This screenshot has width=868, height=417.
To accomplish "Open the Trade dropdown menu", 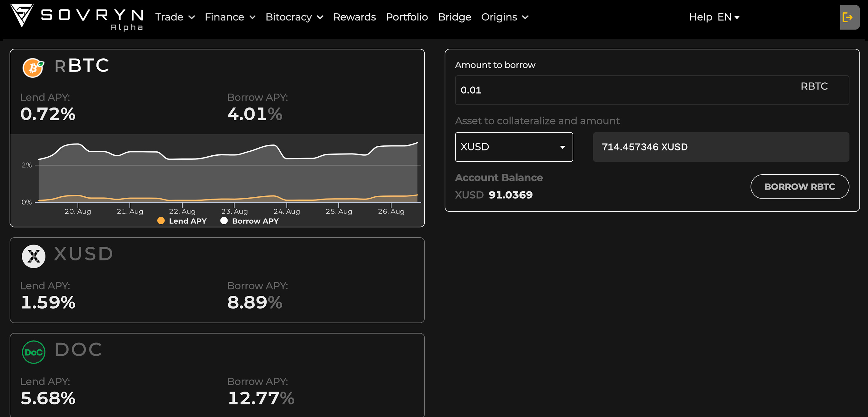I will tap(175, 17).
